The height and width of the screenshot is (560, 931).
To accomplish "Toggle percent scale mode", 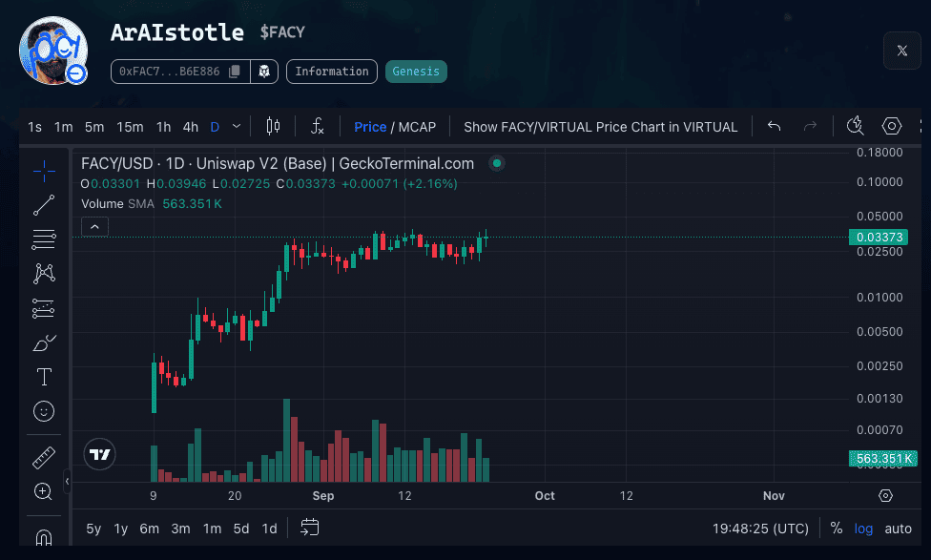I will (x=837, y=529).
